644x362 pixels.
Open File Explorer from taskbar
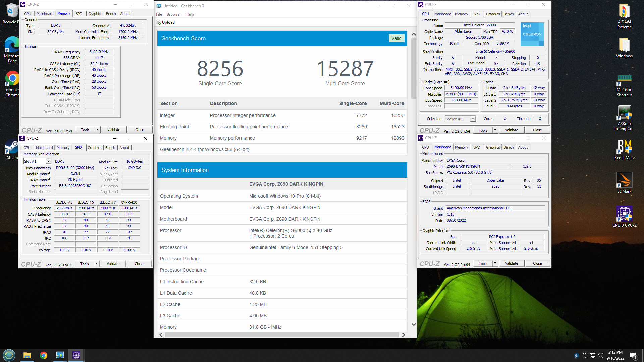pyautogui.click(x=27, y=355)
